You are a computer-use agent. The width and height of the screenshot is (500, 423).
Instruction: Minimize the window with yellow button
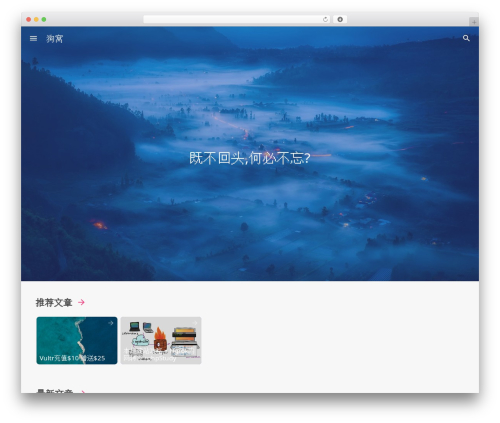[x=36, y=20]
